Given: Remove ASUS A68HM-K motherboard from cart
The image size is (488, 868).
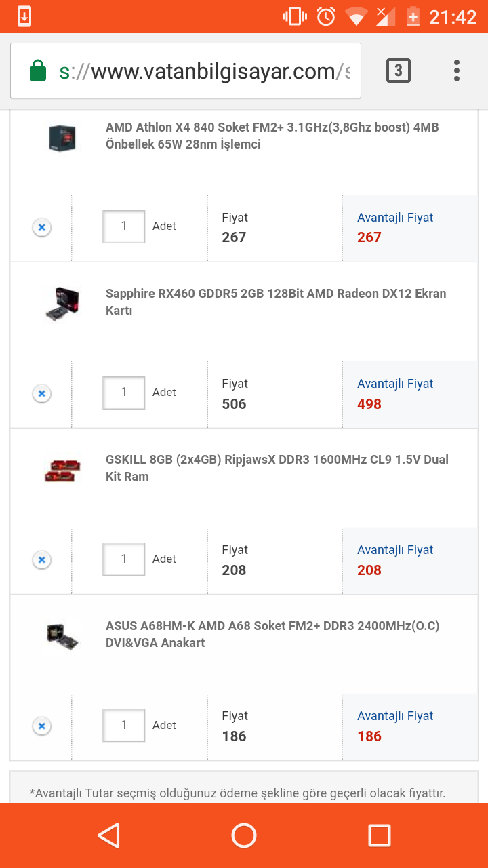Looking at the screenshot, I should click(x=41, y=726).
